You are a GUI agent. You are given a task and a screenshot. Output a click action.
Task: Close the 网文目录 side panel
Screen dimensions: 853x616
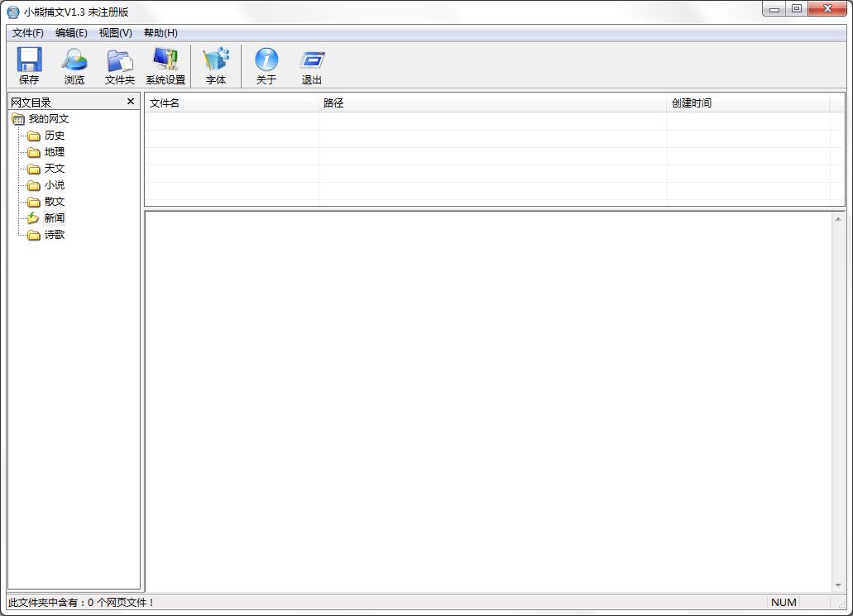coord(130,102)
